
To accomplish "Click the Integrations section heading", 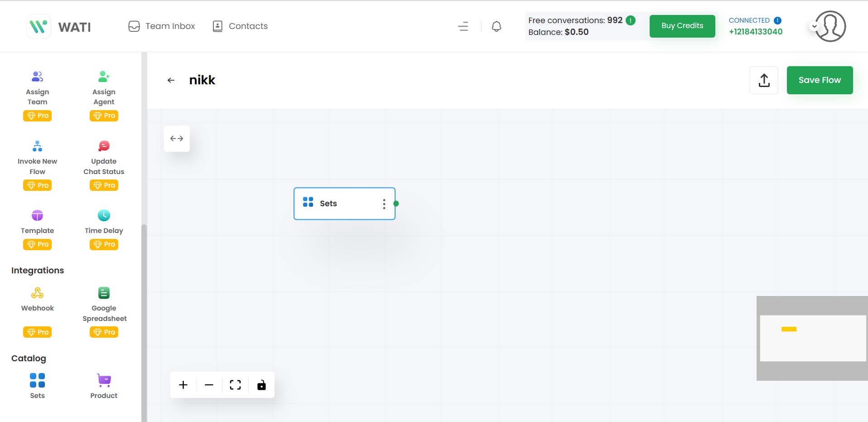I will (x=38, y=271).
